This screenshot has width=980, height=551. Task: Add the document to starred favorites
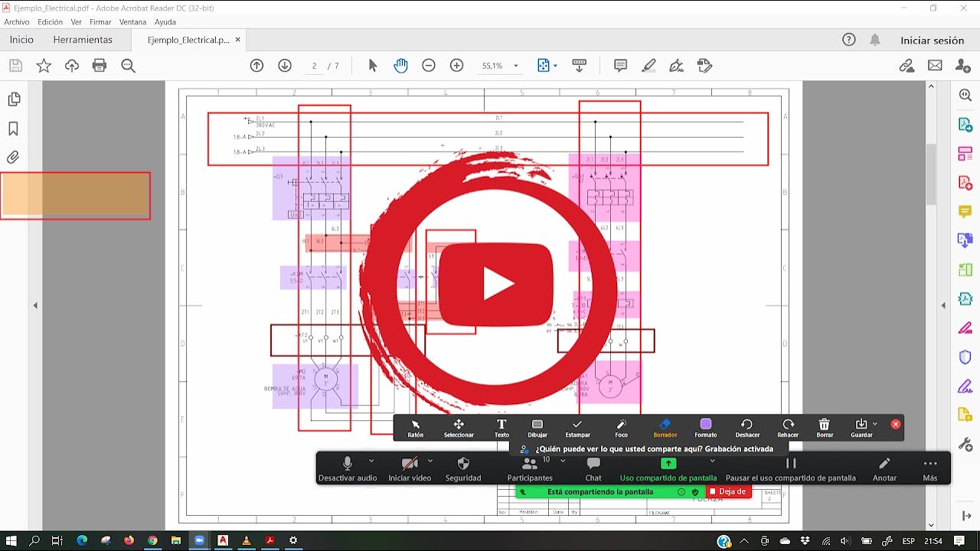(44, 66)
